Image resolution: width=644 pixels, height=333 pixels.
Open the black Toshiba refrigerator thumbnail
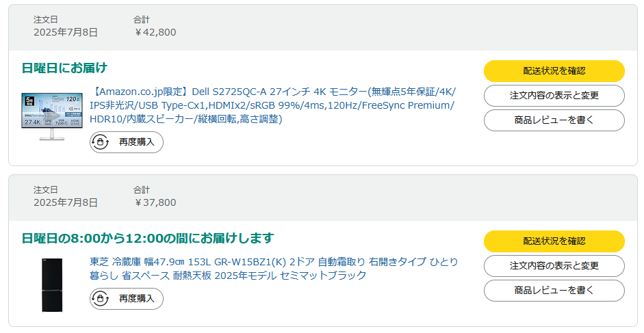pyautogui.click(x=52, y=284)
